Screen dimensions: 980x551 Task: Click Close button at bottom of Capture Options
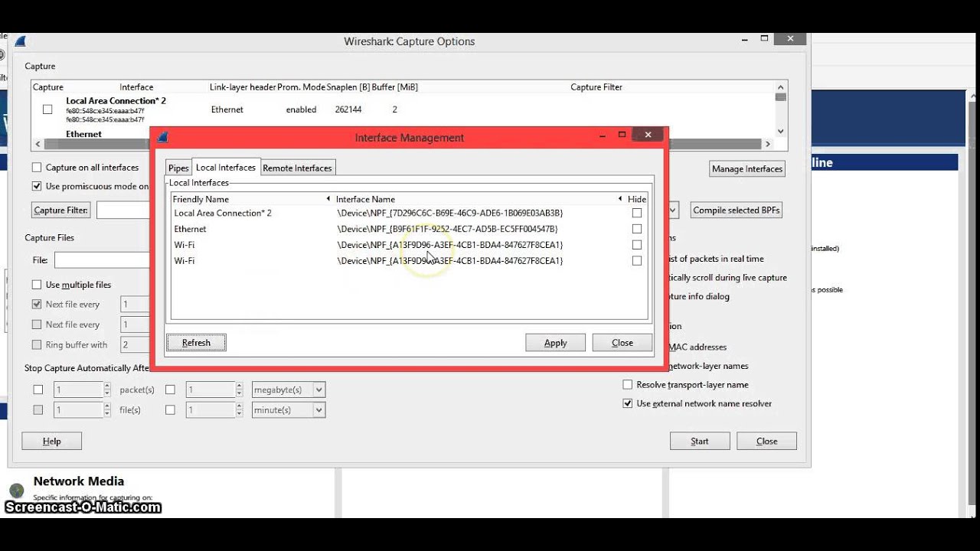click(x=766, y=442)
